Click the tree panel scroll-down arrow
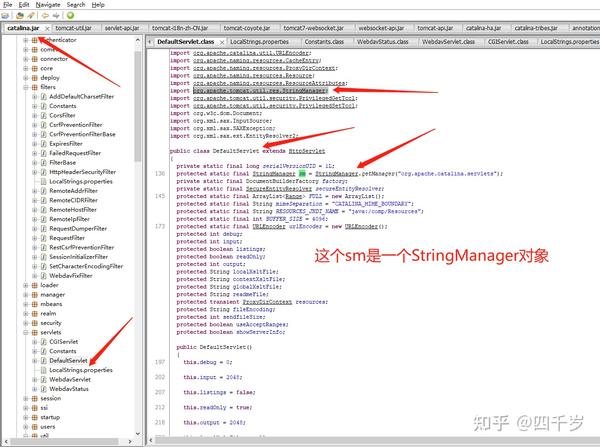 pyautogui.click(x=138, y=434)
